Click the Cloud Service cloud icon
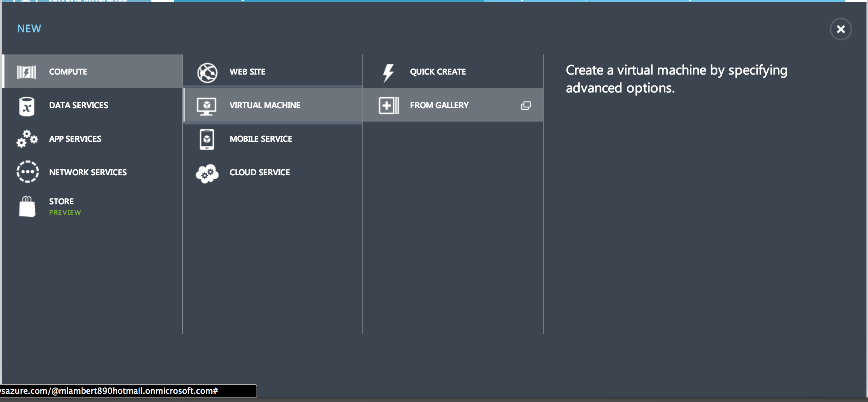Viewport: 868px width, 402px height. (207, 173)
